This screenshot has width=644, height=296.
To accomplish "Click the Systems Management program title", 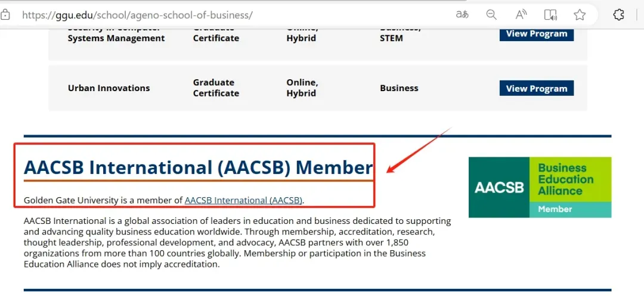I will click(x=116, y=38).
